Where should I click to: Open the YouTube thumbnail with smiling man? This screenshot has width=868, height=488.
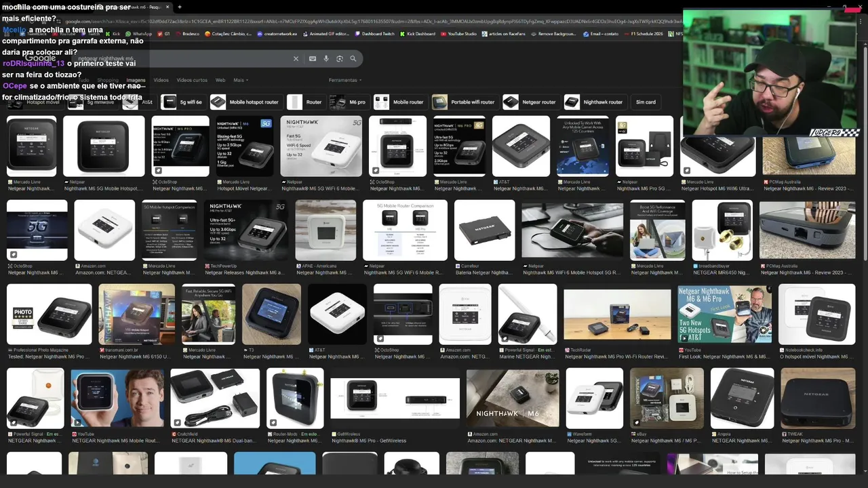[x=117, y=399]
